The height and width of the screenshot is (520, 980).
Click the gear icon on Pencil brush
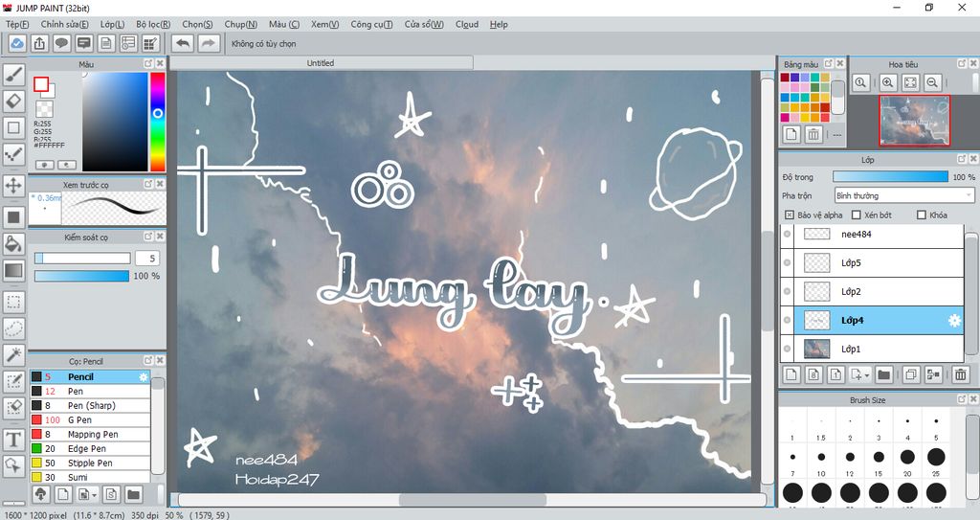tap(144, 376)
